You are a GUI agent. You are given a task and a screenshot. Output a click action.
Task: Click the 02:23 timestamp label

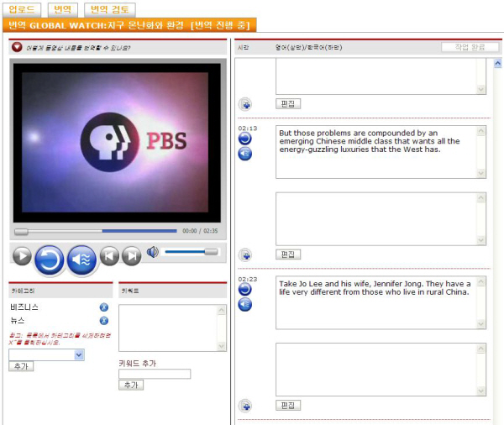(248, 279)
